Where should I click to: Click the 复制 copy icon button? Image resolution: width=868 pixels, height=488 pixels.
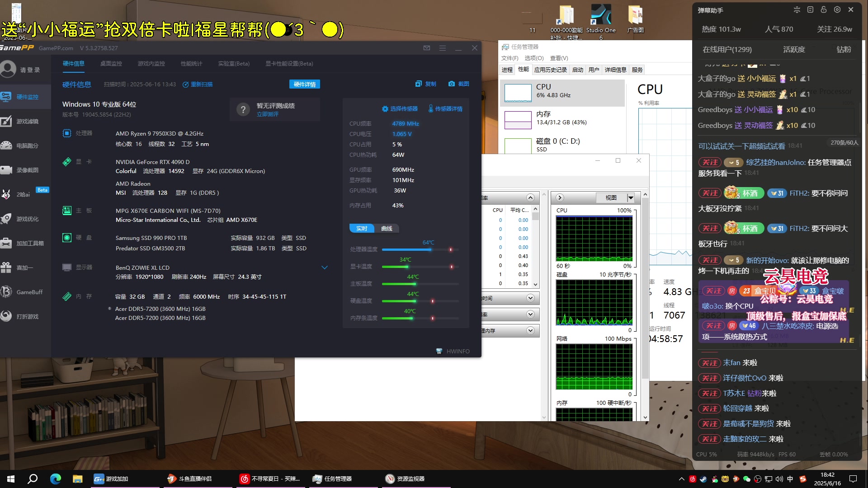(x=418, y=84)
